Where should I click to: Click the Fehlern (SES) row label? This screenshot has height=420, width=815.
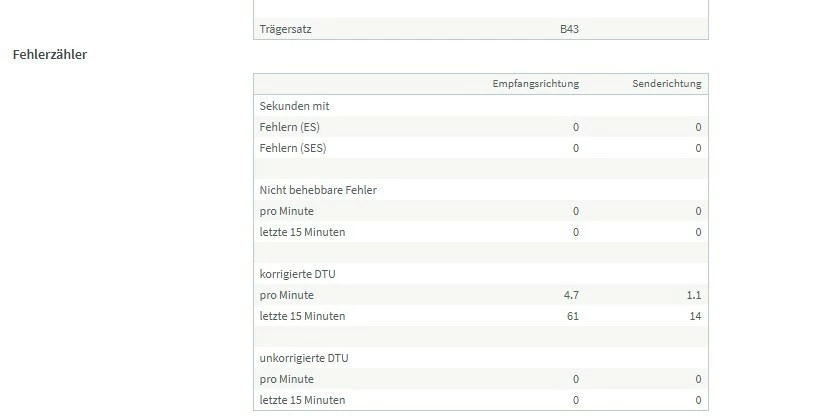[x=293, y=148]
